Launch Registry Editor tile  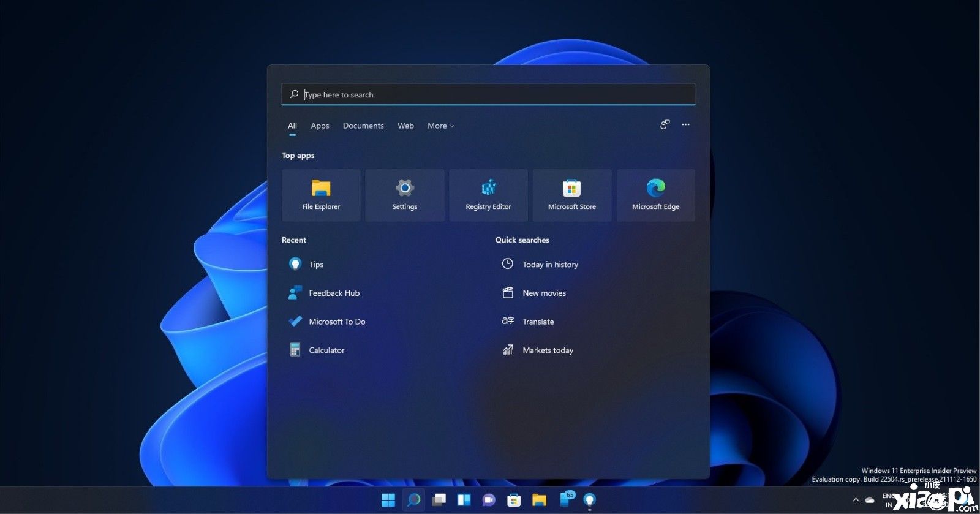[x=488, y=195]
